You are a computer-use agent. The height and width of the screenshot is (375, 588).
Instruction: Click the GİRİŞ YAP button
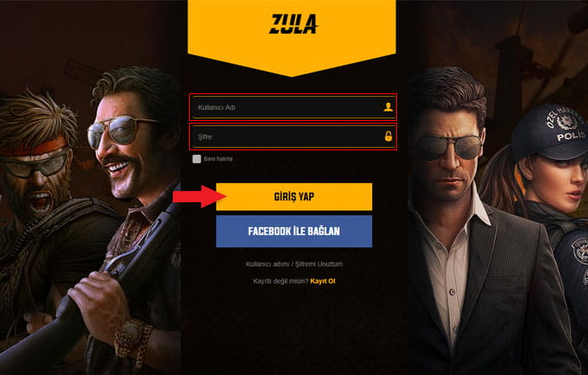pos(294,197)
